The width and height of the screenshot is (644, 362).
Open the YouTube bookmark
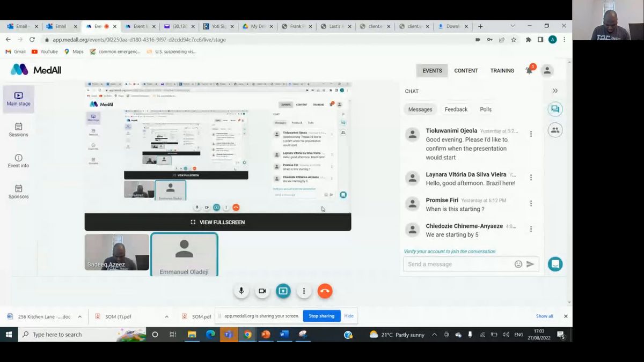tap(45, 51)
